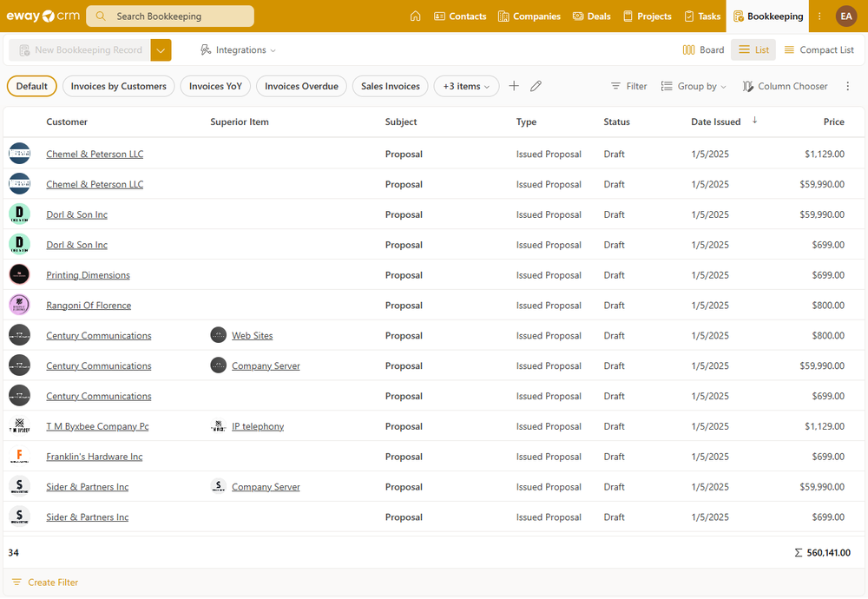The image size is (868, 599).
Task: Expand the New Bookkeeping Record dropdown arrow
Action: [x=161, y=50]
